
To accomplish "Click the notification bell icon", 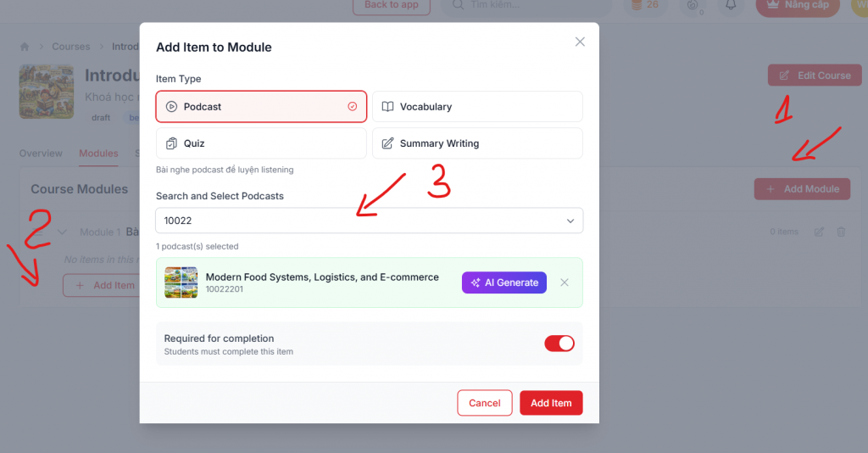I will click(729, 5).
